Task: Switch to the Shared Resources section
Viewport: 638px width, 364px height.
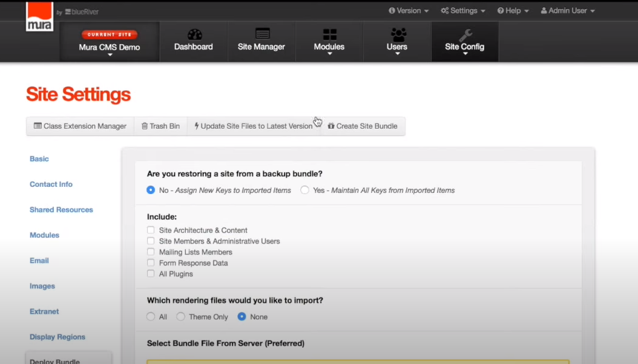Action: tap(61, 209)
